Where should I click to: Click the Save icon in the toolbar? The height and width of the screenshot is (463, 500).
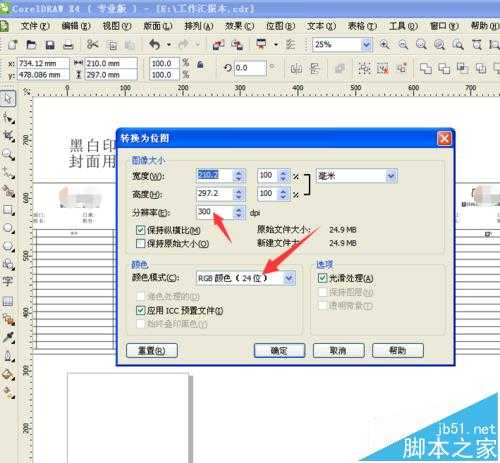tap(50, 45)
